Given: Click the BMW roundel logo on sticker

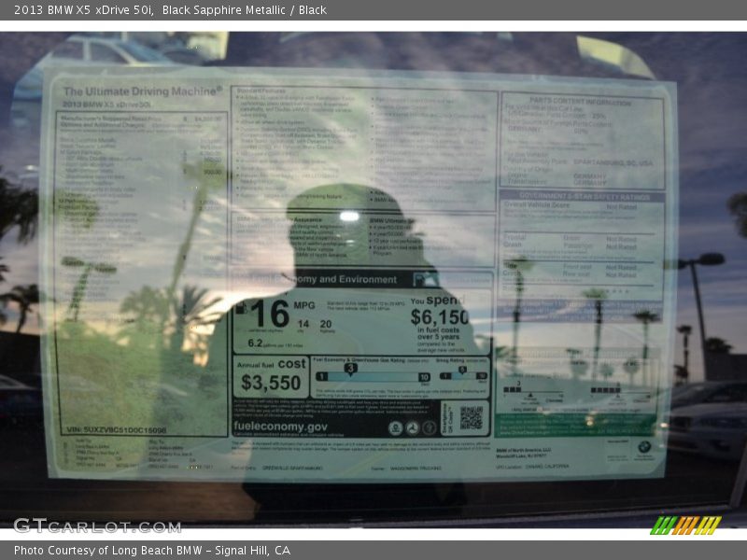Looking at the screenshot, I should coord(644,447).
